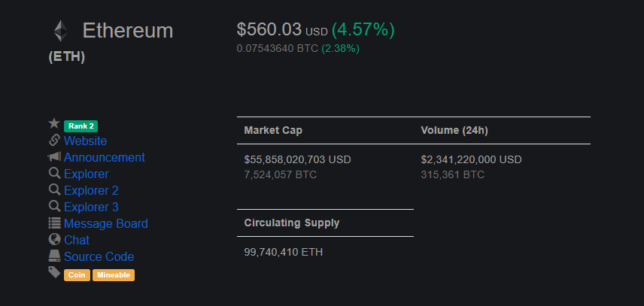Screen dimensions: 644x306
Task: Click the megaphone icon beside Announcement
Action: [54, 156]
